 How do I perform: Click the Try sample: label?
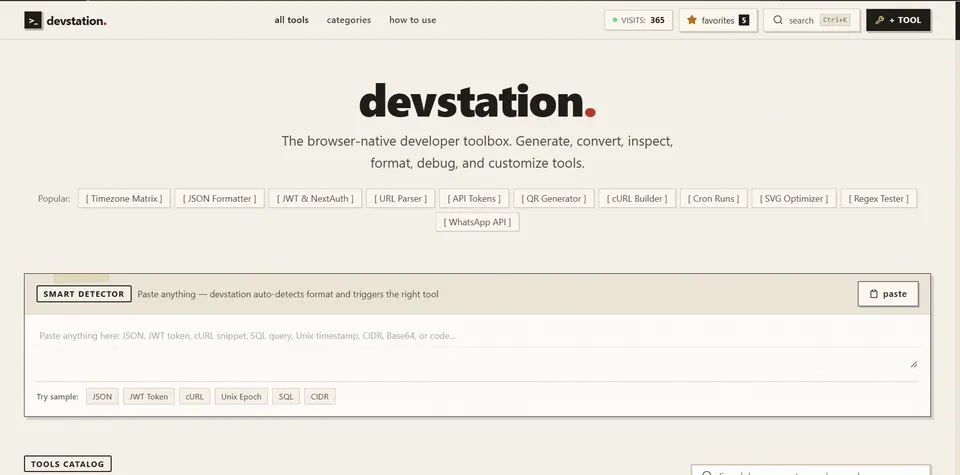click(58, 397)
